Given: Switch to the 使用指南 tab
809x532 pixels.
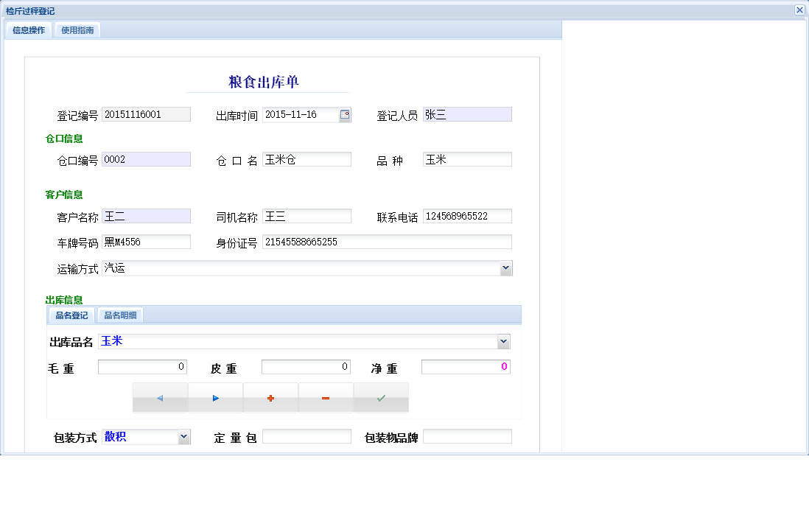Looking at the screenshot, I should tap(77, 30).
